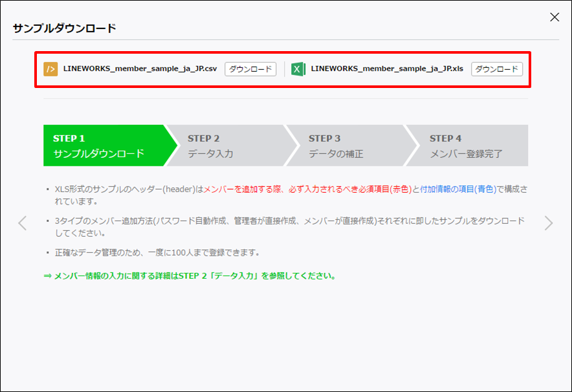Screen dimensions: 572x392
Task: Open STEP 3 データの補正
Action: (x=343, y=146)
